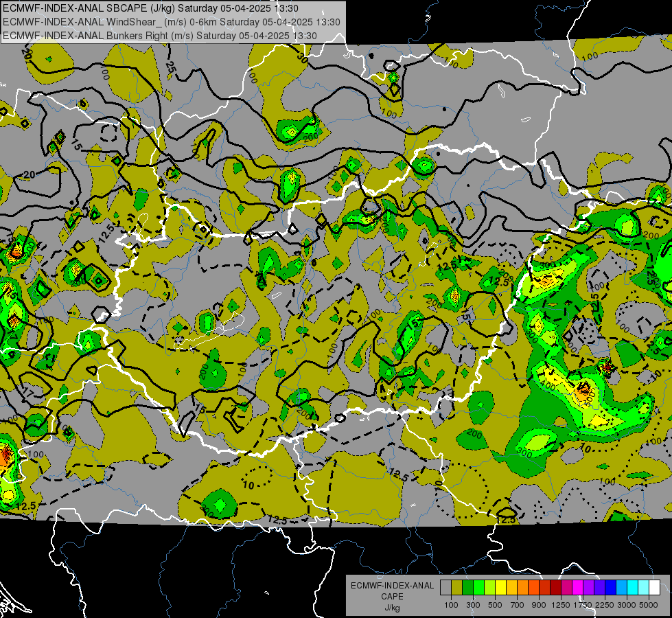This screenshot has height=618, width=672.
Task: Click the wind shear contour label 25
Action: pos(170,67)
